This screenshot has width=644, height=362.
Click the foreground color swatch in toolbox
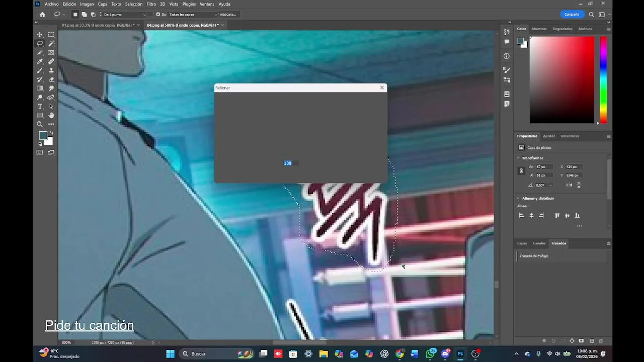(x=43, y=135)
